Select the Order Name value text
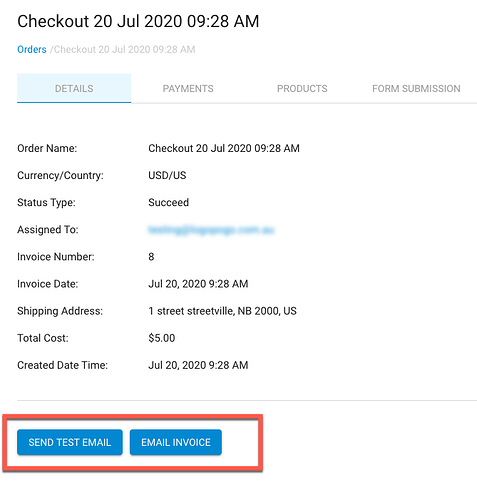Viewport: 477px width, 500px height. coord(224,148)
